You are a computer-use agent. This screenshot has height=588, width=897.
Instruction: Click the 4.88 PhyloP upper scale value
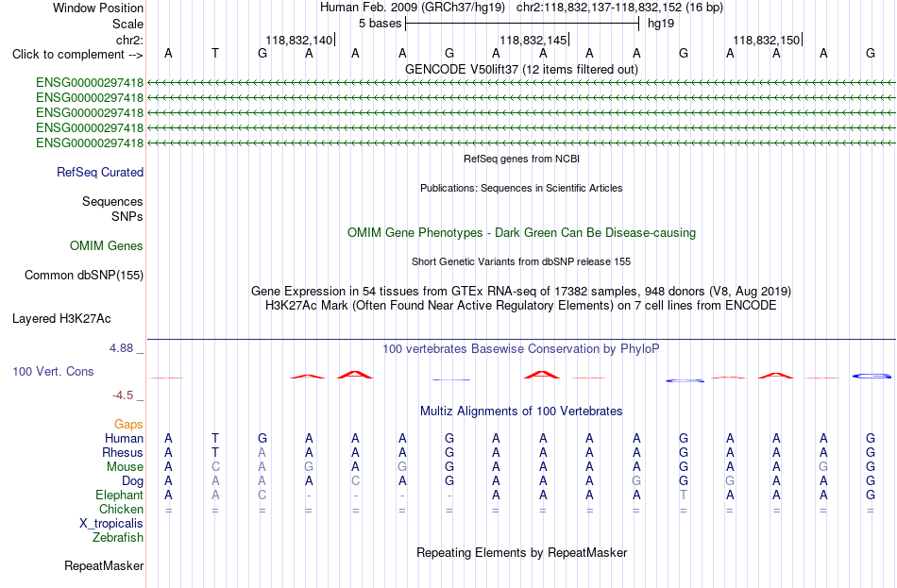(x=121, y=347)
